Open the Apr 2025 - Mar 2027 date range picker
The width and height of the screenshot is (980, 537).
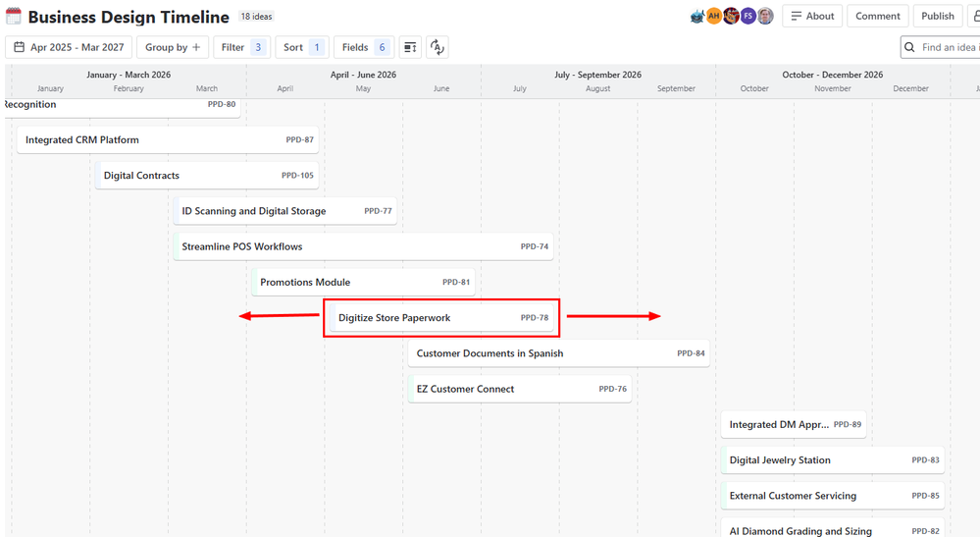click(x=69, y=47)
